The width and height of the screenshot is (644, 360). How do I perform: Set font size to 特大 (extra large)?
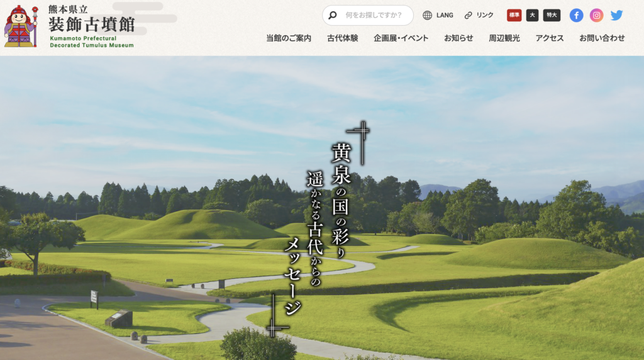(552, 15)
